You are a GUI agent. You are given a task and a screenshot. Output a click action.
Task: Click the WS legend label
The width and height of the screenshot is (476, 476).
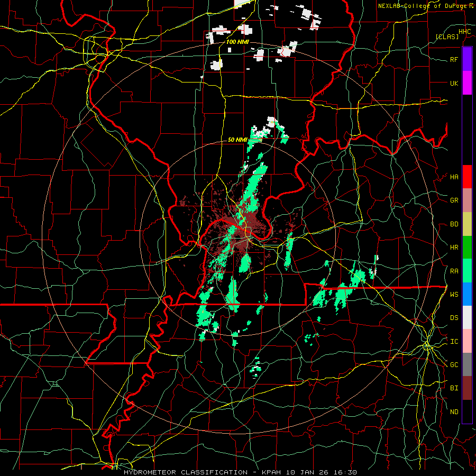tap(454, 294)
